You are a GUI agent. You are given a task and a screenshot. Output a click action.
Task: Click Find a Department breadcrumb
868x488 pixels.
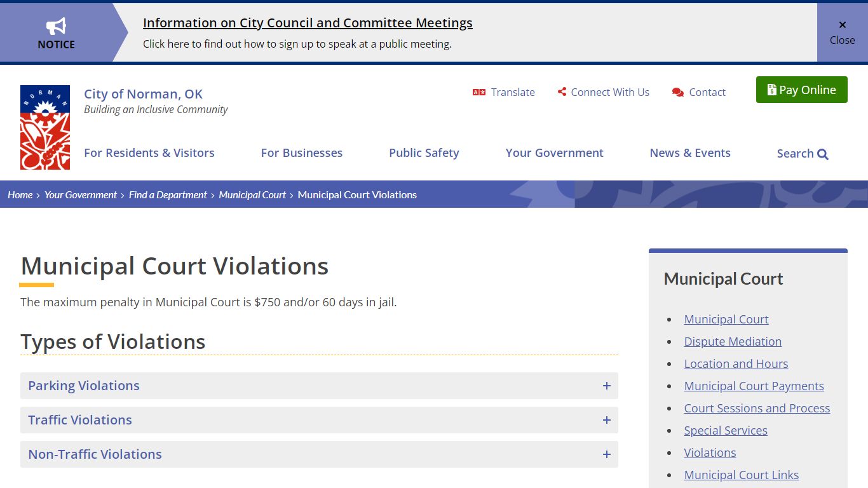(x=168, y=195)
